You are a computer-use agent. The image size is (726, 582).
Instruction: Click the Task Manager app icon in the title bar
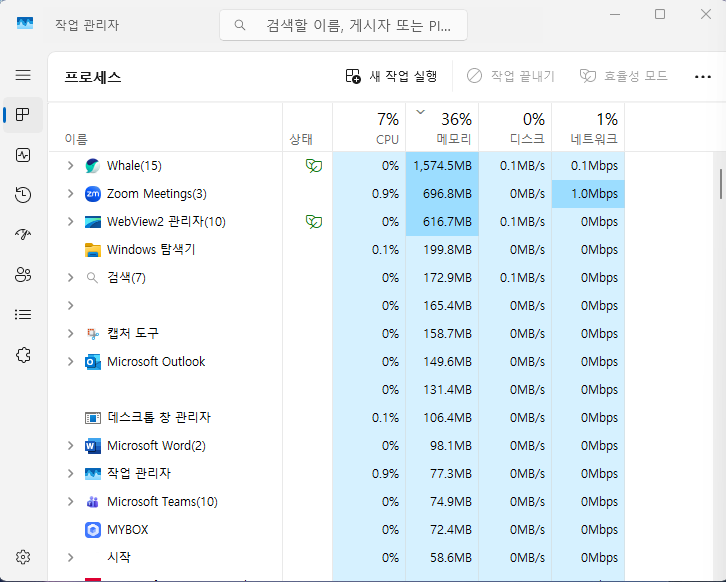tap(25, 23)
